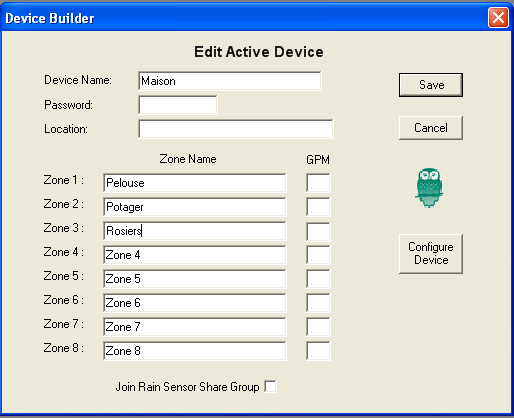Image resolution: width=514 pixels, height=418 pixels.
Task: Focus the GPM box for Zone 8
Action: 318,351
